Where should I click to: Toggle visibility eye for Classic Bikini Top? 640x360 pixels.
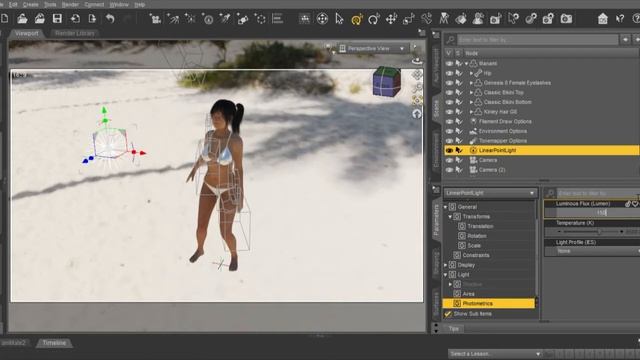pyautogui.click(x=449, y=92)
